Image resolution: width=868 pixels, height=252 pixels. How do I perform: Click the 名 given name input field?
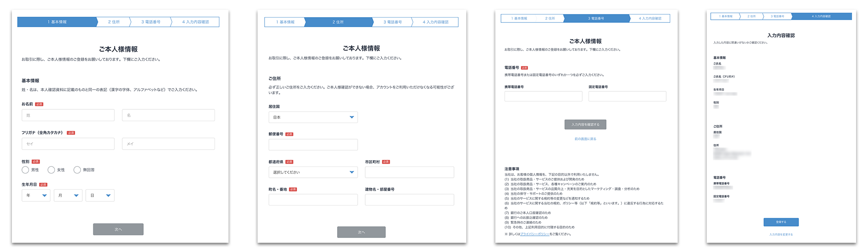(x=168, y=115)
